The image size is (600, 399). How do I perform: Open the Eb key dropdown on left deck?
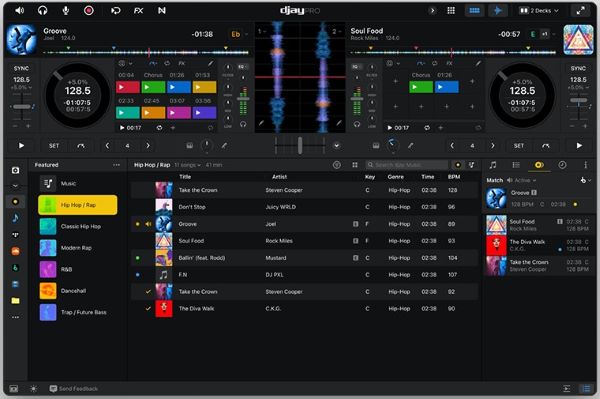pos(238,34)
